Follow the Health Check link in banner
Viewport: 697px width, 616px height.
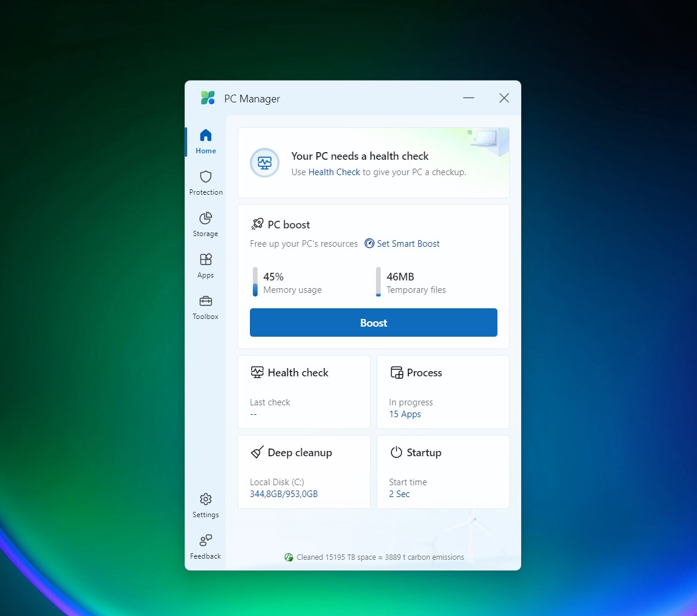click(x=334, y=172)
